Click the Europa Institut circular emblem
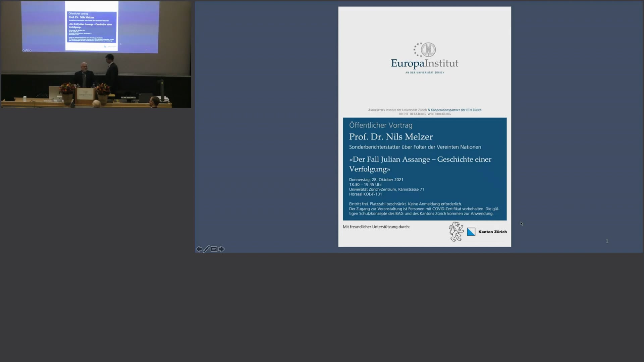The height and width of the screenshot is (362, 644). [x=425, y=50]
